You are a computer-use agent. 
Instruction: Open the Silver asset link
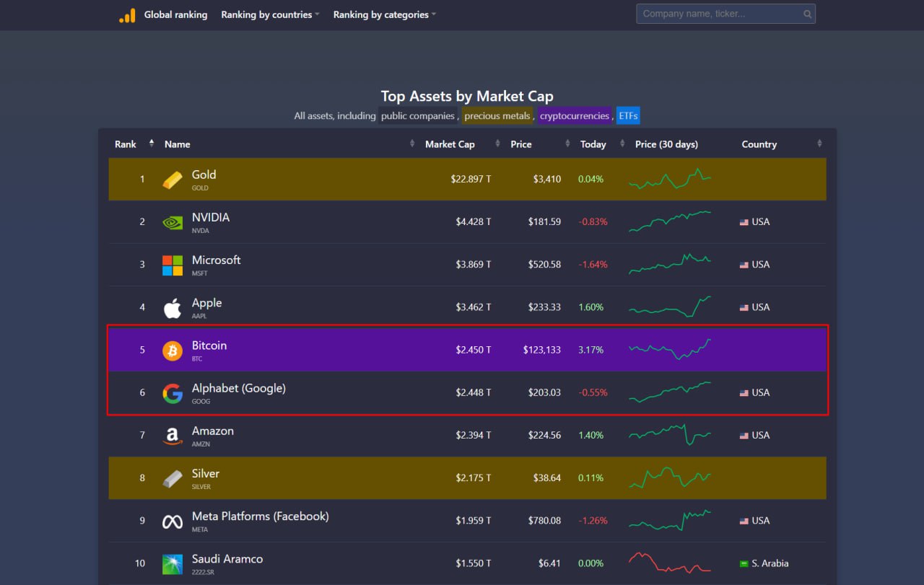point(206,473)
